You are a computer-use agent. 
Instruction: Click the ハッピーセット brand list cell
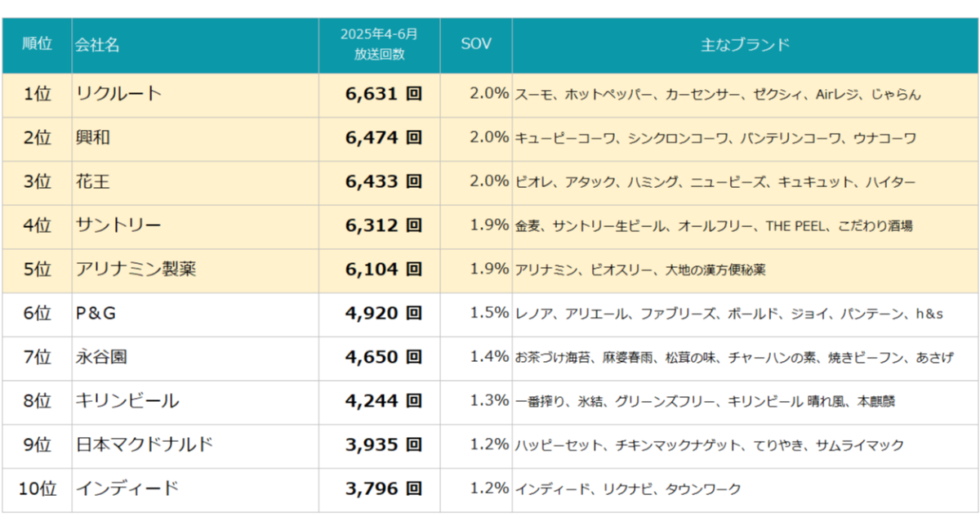coord(710,445)
